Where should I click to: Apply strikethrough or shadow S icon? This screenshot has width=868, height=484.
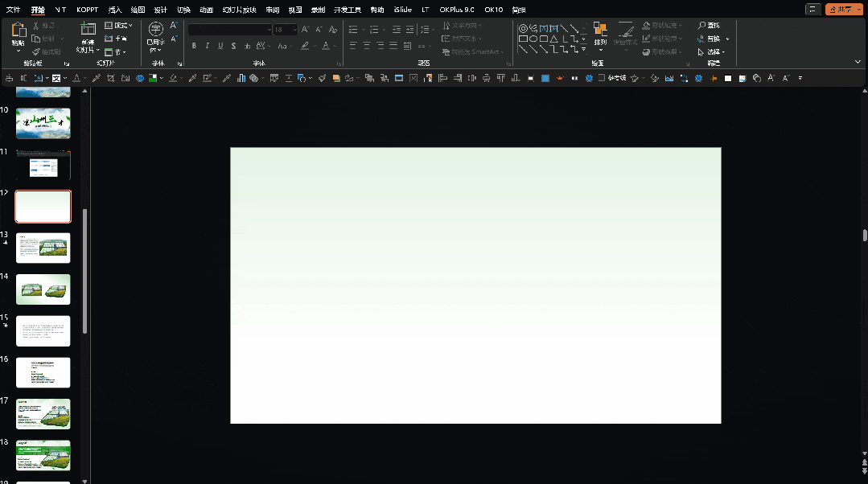click(x=233, y=46)
